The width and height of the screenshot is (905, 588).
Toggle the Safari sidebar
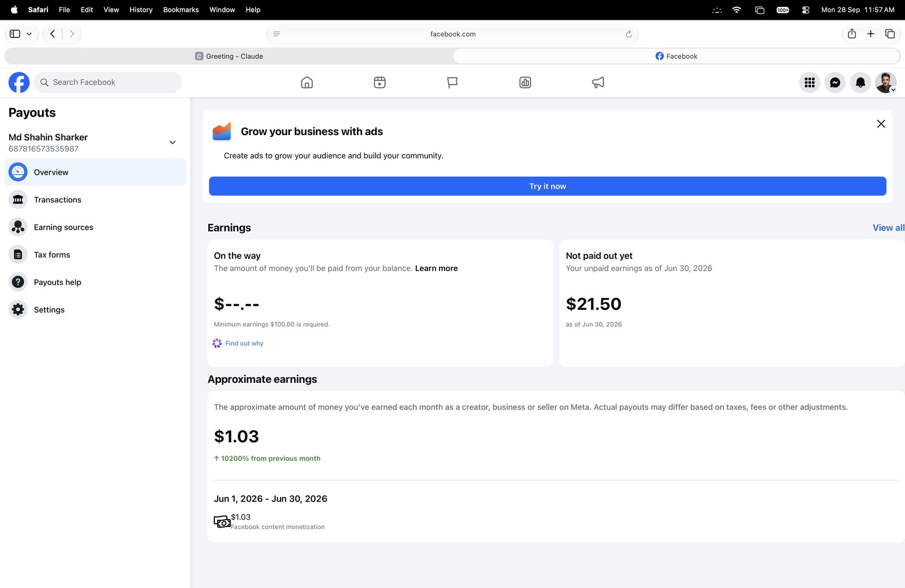tap(15, 34)
